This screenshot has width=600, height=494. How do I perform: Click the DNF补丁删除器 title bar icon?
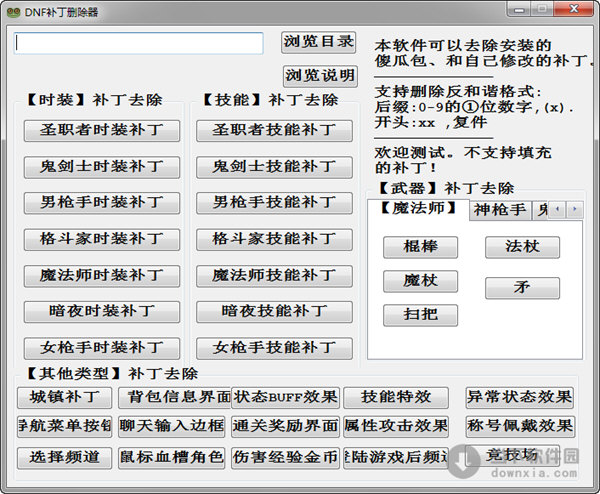13,12
